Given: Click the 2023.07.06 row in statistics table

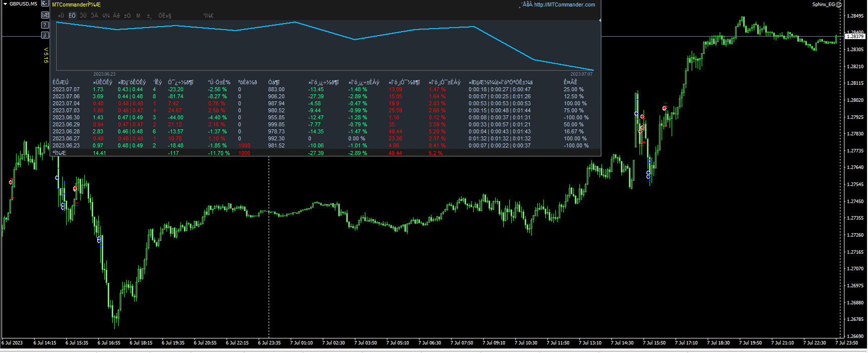Looking at the screenshot, I should pyautogui.click(x=66, y=96).
